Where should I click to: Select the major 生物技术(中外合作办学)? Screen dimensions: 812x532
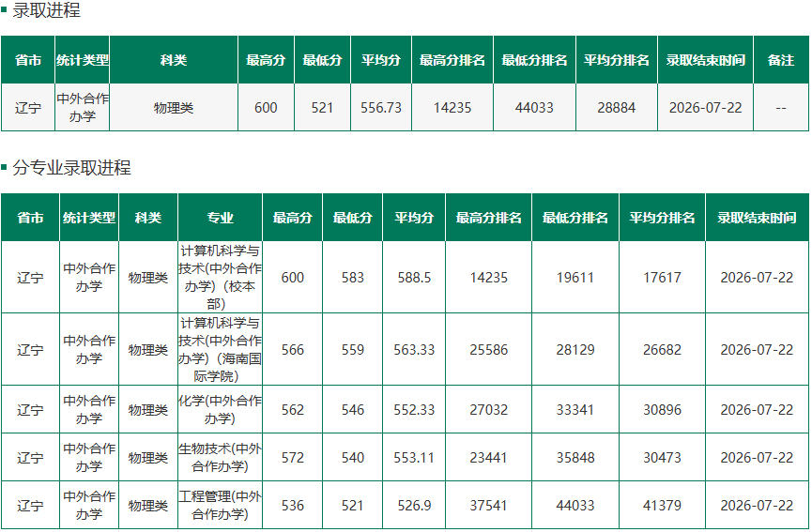tap(220, 458)
